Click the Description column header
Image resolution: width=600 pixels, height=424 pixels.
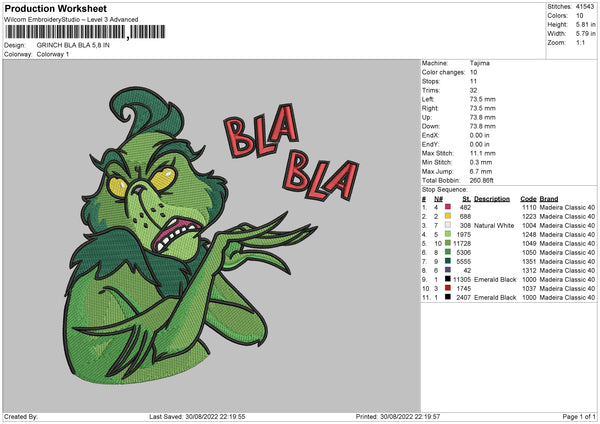coord(492,199)
